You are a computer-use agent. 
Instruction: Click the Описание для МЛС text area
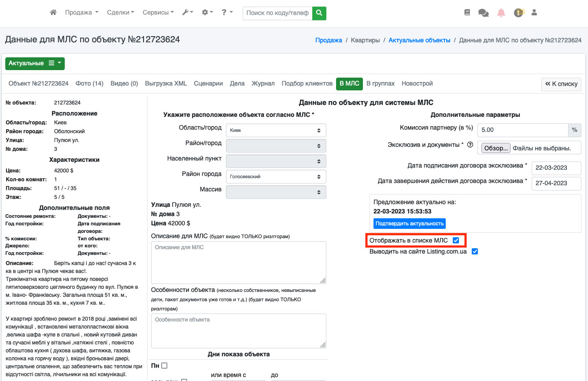[238, 262]
